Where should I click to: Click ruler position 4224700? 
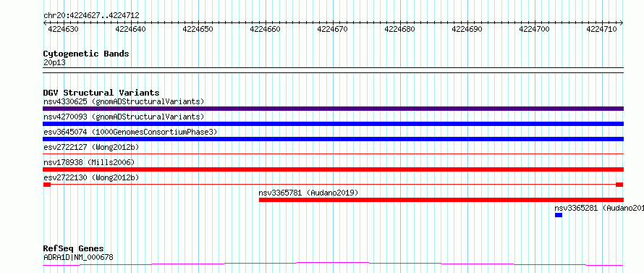534,29
